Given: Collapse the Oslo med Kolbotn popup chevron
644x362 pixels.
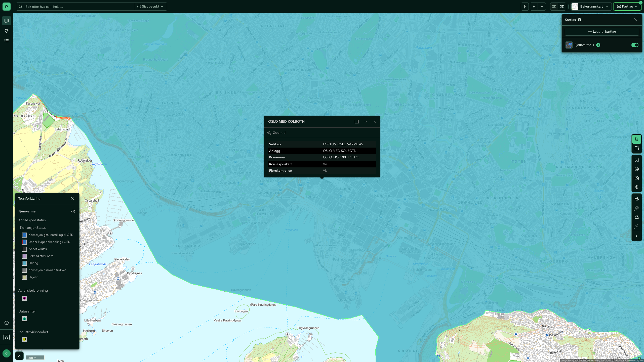Looking at the screenshot, I should pos(366,122).
